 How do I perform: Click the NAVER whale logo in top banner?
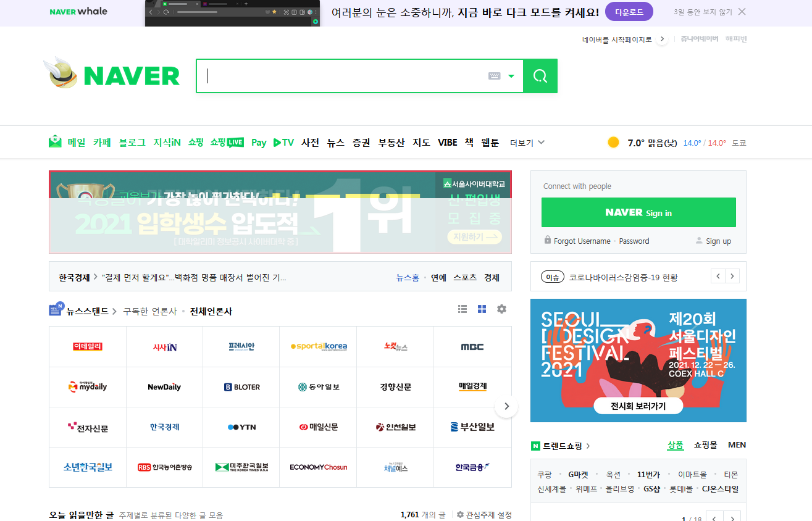[x=78, y=12]
